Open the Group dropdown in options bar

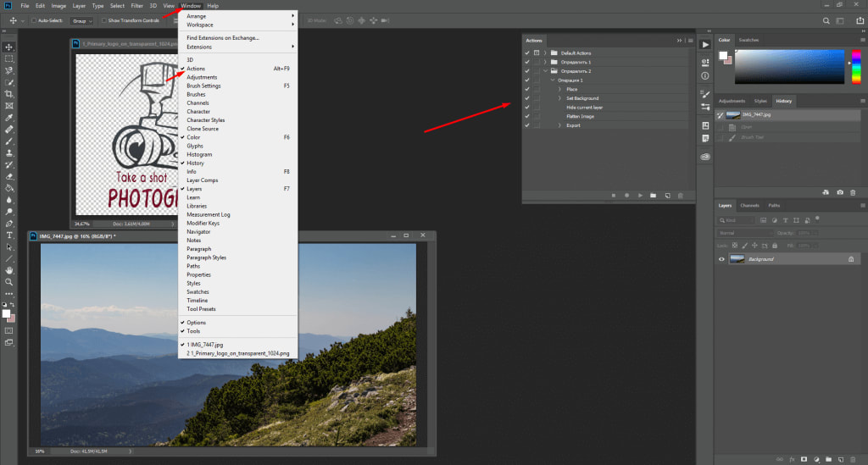click(x=82, y=21)
